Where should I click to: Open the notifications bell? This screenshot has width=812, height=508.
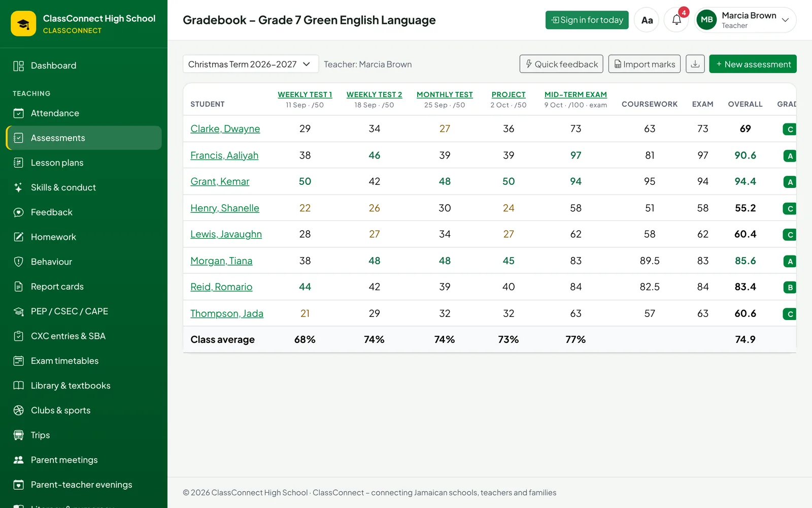[x=676, y=20]
